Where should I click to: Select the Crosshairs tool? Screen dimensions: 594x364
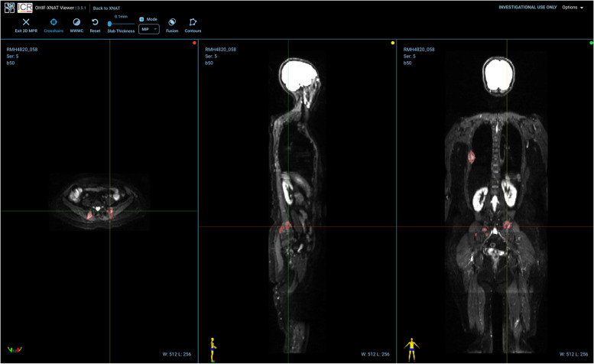54,23
